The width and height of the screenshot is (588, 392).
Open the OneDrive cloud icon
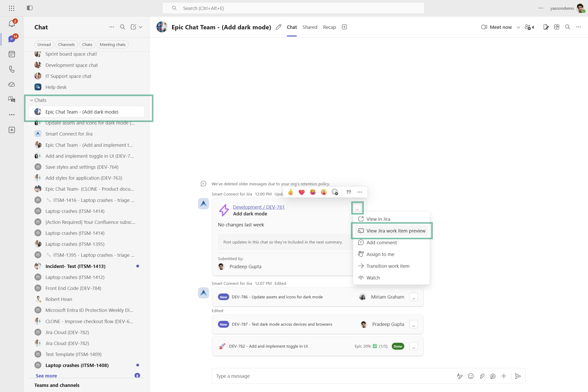(x=12, y=84)
